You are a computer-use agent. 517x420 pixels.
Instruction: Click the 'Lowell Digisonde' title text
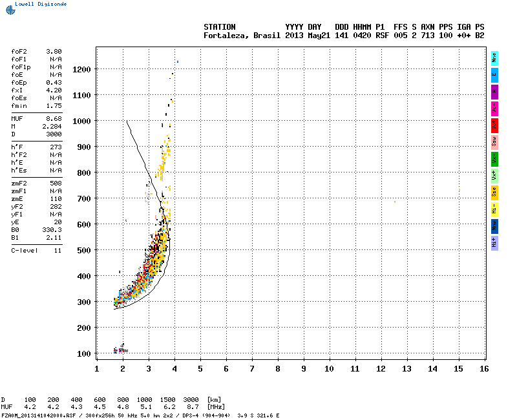[41, 4]
